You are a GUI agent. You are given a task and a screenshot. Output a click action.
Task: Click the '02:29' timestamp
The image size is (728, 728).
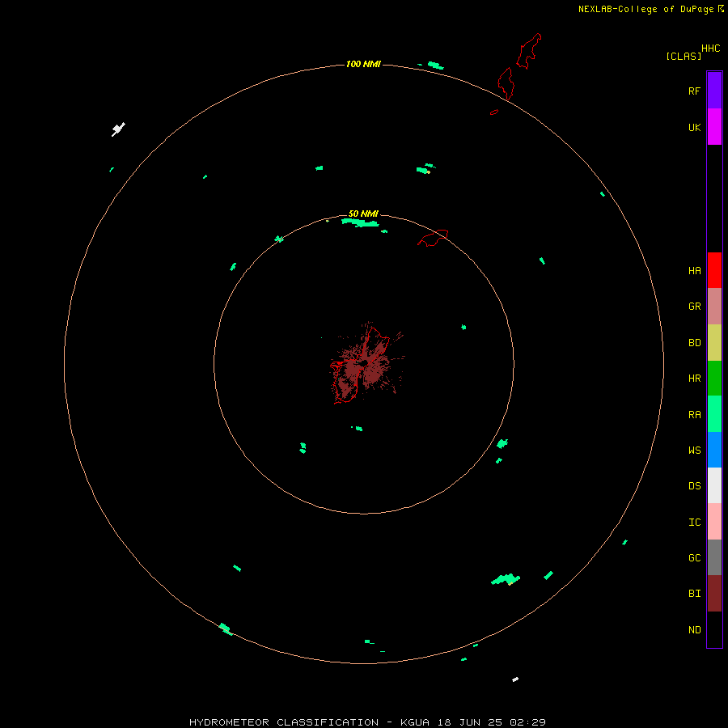527,722
